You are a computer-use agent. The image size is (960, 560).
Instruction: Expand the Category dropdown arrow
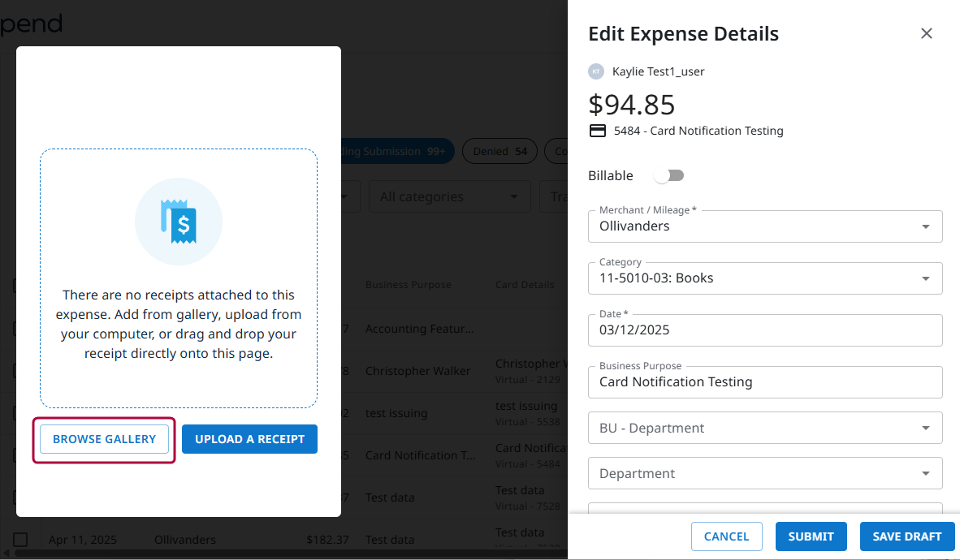[x=925, y=278]
